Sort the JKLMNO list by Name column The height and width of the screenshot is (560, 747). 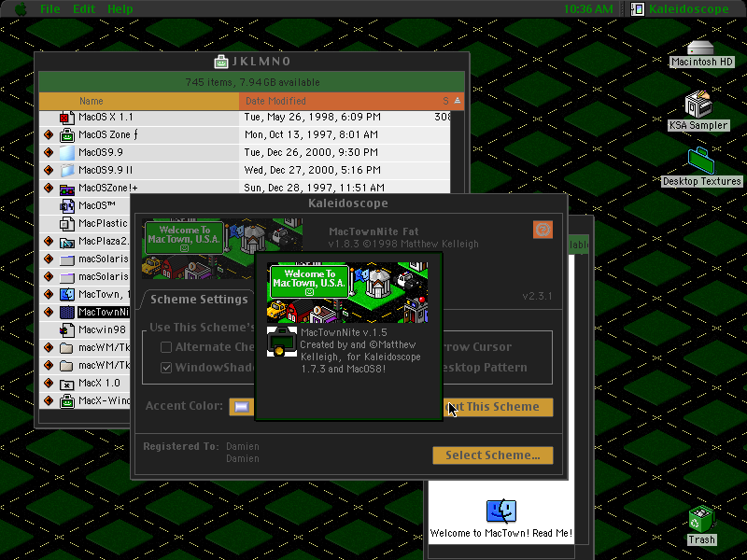click(138, 101)
